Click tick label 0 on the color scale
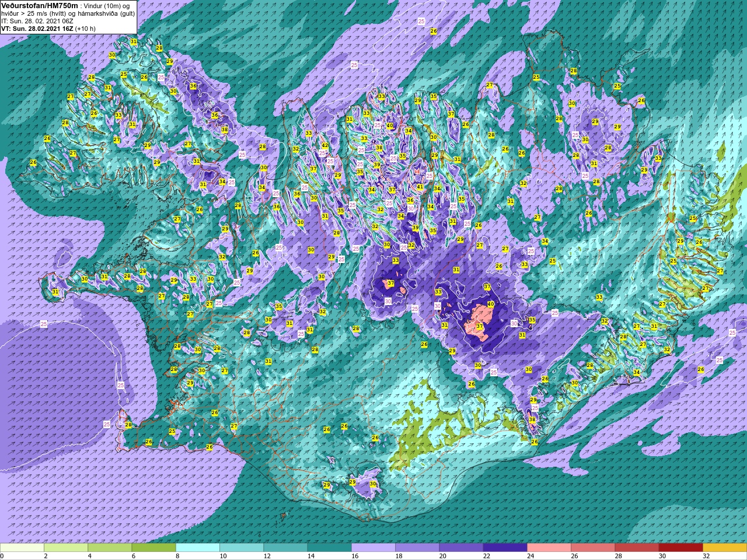 [2, 556]
